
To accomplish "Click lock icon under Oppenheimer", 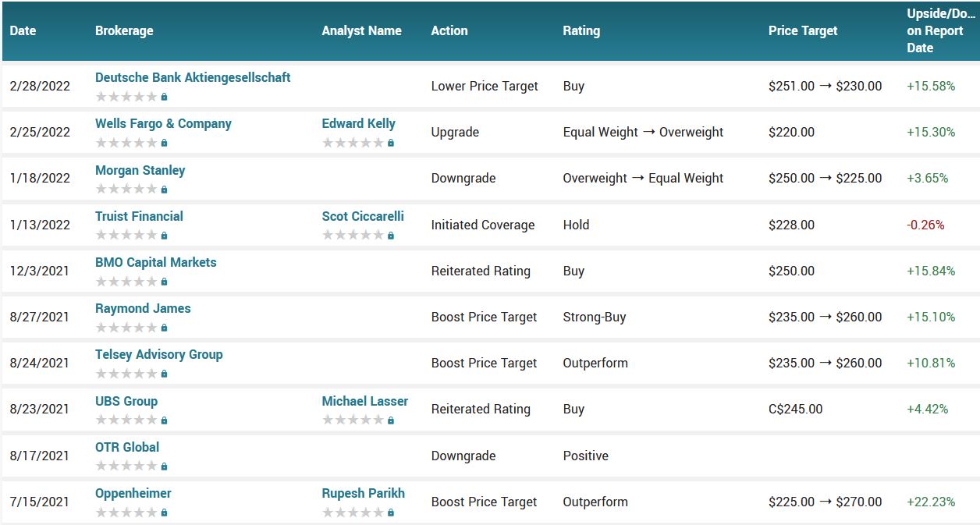I will click(164, 513).
